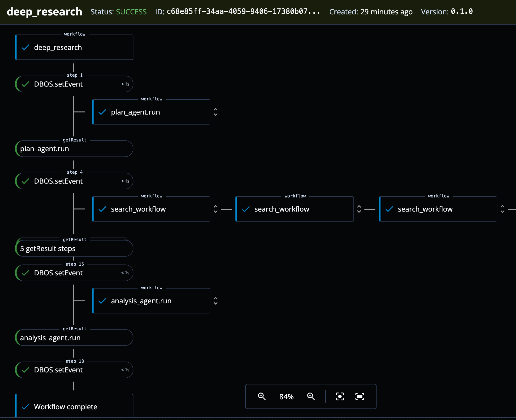
Task: Click the green checkmark on step 1 DBOS.setEvent
Action: [25, 84]
